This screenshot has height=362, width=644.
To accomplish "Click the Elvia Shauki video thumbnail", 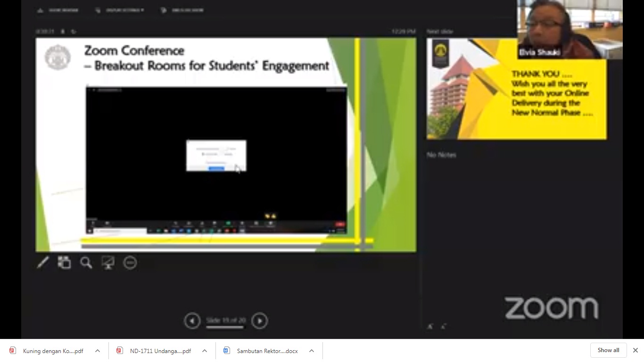I will pyautogui.click(x=570, y=29).
